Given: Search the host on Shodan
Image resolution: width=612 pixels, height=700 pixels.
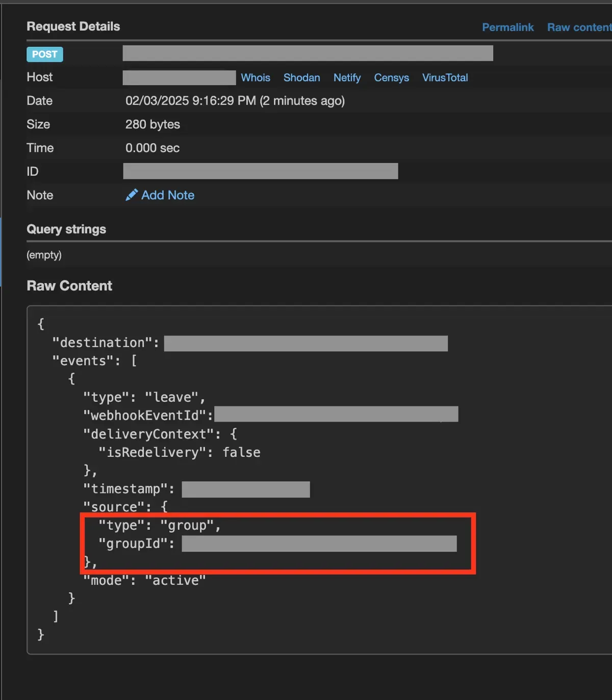Looking at the screenshot, I should click(301, 77).
